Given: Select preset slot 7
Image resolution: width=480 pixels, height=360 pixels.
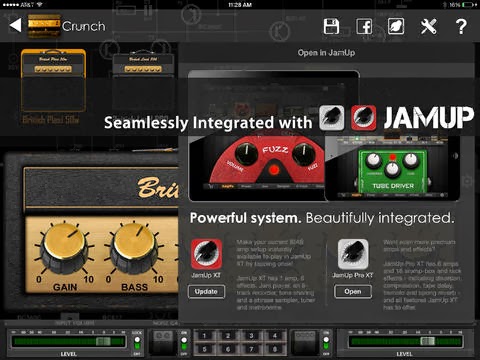Looking at the screenshot, I should click(x=252, y=349).
